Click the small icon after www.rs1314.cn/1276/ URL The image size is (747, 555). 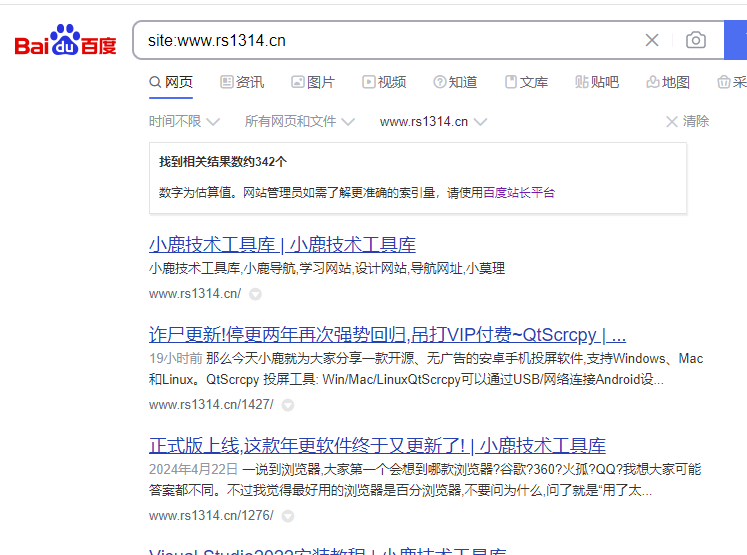288,516
